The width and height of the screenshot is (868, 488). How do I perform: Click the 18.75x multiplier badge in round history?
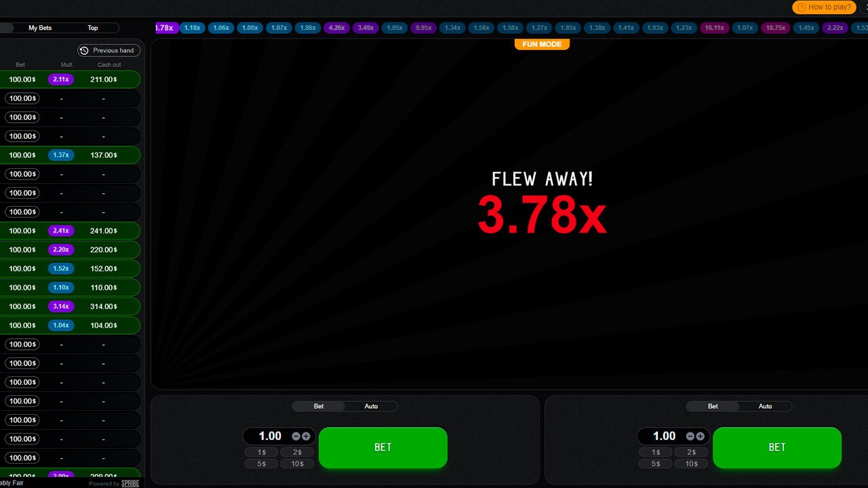(x=774, y=28)
